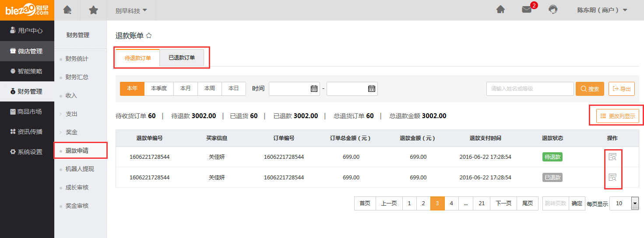
Task: Go to 奖金审核 in submenu
Action: point(77,206)
